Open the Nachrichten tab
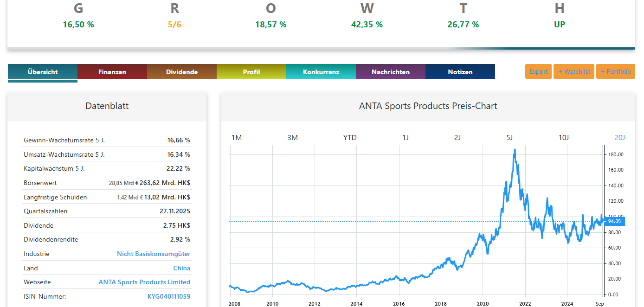Image resolution: width=644 pixels, height=307 pixels. 391,72
